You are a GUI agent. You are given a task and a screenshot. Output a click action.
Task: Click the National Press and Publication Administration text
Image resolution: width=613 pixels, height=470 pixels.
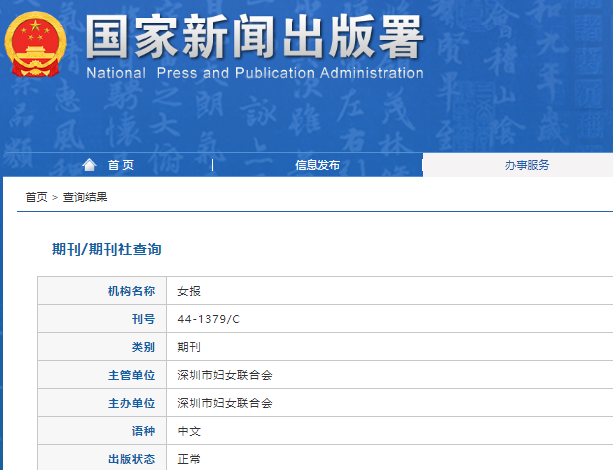point(254,73)
